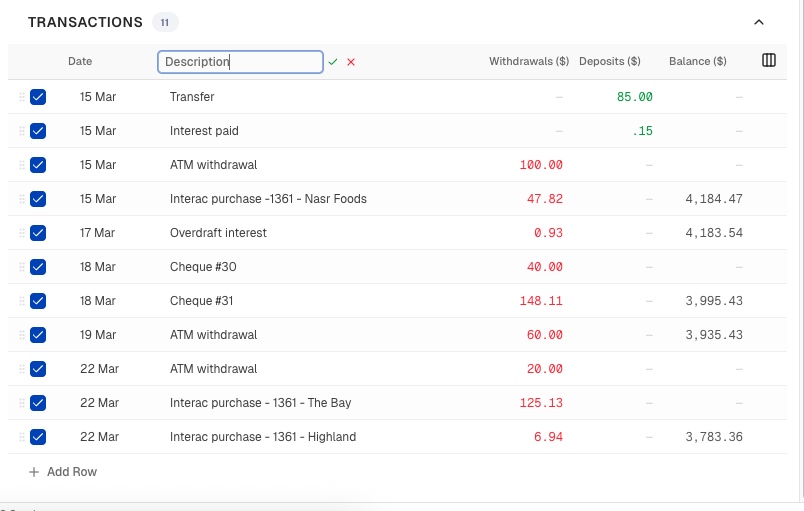Click the Transactions section title
This screenshot has height=511, width=804.
pos(85,22)
